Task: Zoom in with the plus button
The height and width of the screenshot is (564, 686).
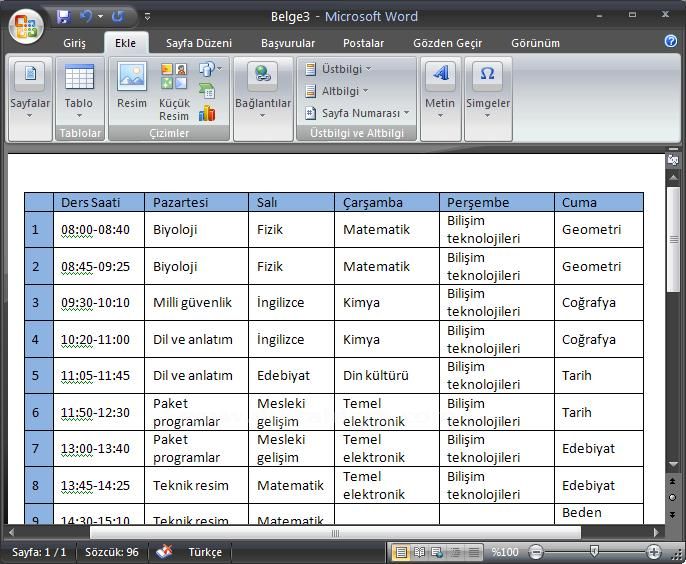Action: pos(654,552)
